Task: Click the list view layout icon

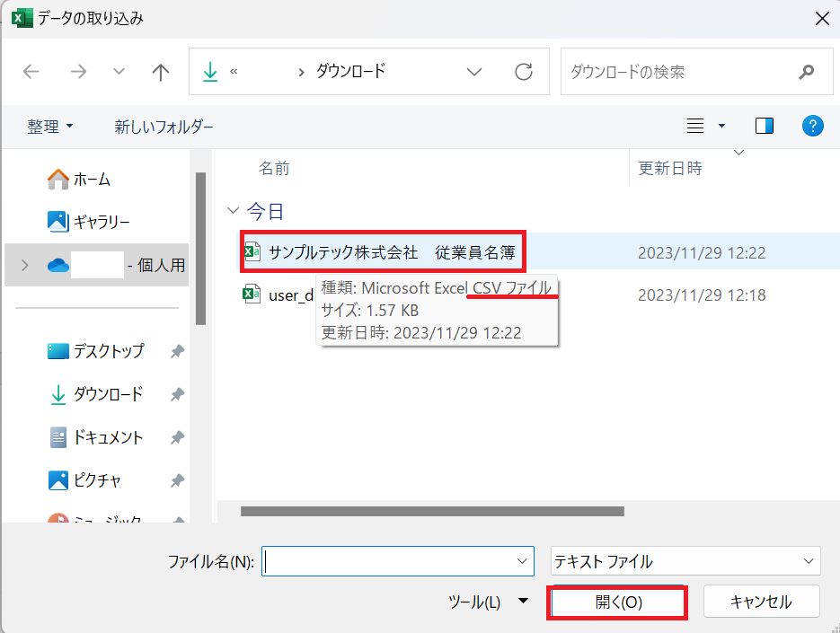Action: click(x=695, y=126)
